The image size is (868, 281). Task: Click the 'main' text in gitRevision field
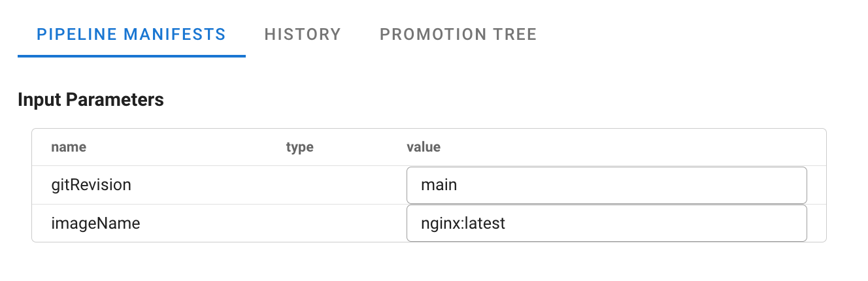[x=439, y=185]
